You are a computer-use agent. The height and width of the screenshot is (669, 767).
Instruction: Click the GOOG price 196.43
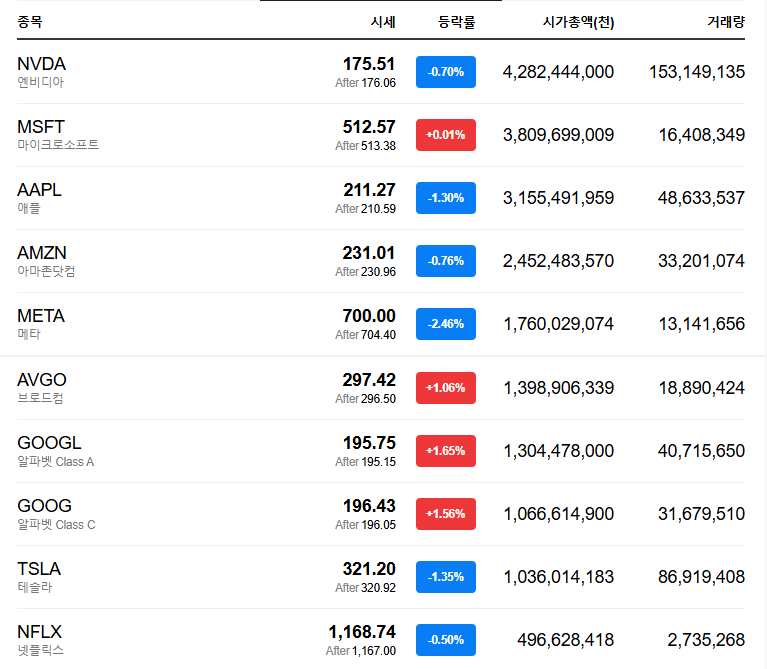click(369, 507)
